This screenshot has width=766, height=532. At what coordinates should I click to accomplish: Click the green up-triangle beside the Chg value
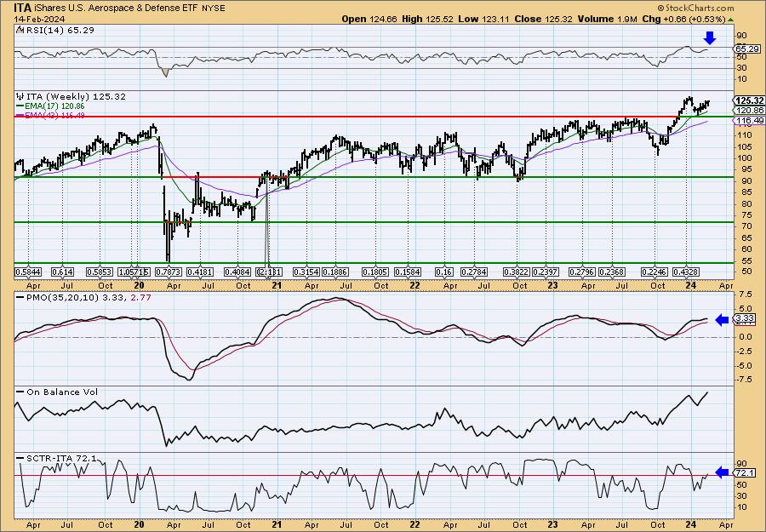tap(730, 20)
